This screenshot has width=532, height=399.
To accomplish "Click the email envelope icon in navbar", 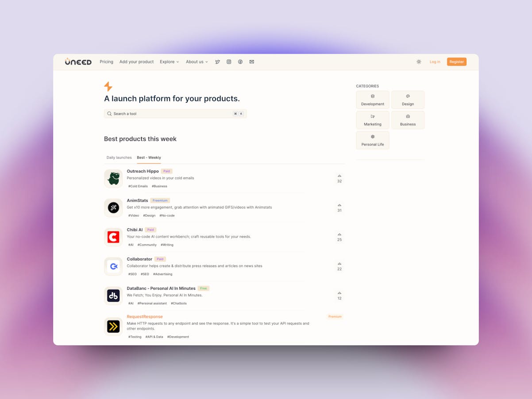I will (251, 62).
